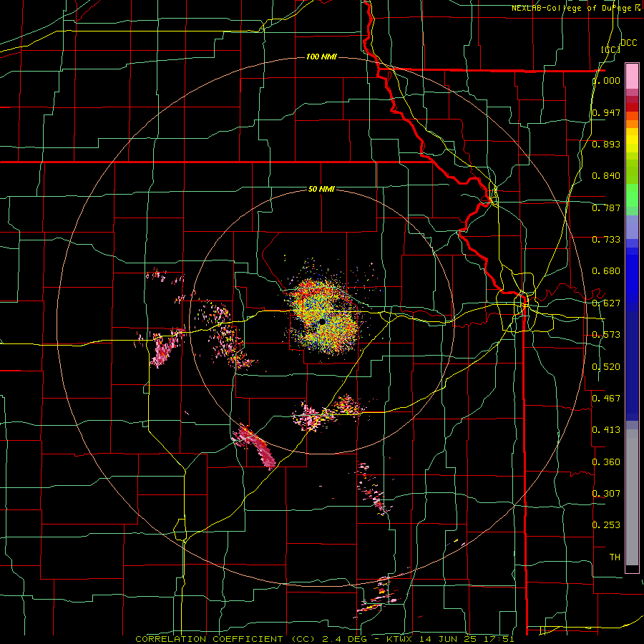644x644 pixels.
Task: Click the light pink top segment of the color bar
Action: pos(632,77)
